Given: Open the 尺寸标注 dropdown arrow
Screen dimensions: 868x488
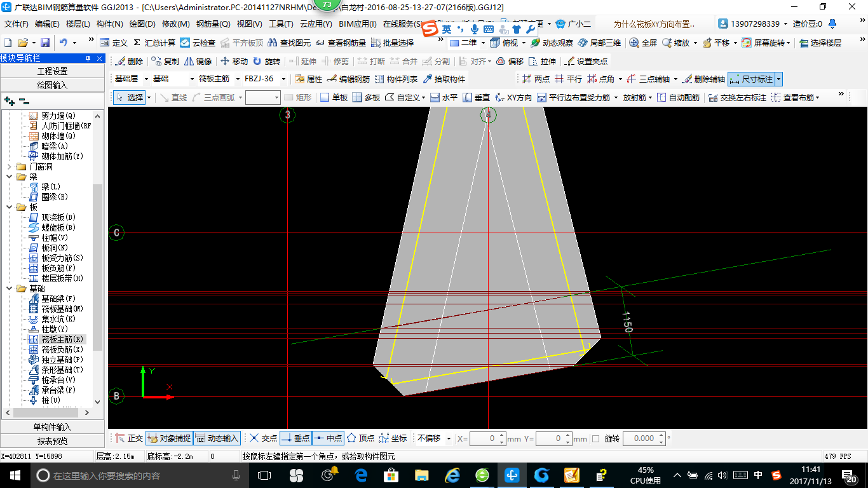Looking at the screenshot, I should [x=778, y=79].
